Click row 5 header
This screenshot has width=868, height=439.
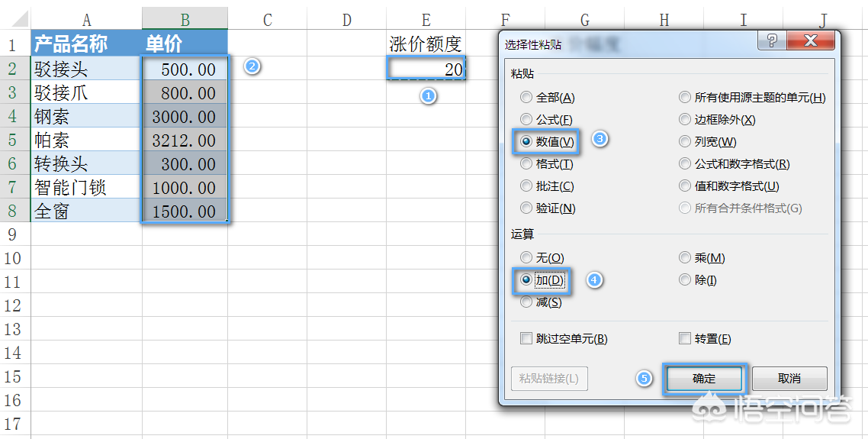click(13, 140)
